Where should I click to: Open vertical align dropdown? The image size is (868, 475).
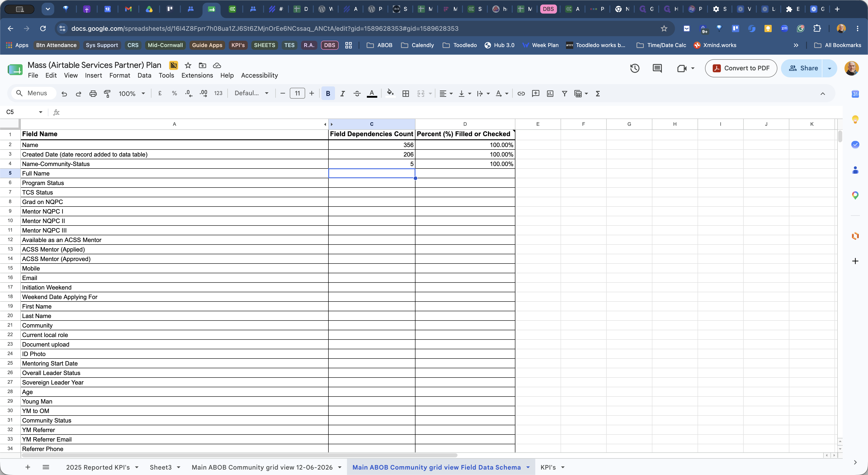[465, 94]
